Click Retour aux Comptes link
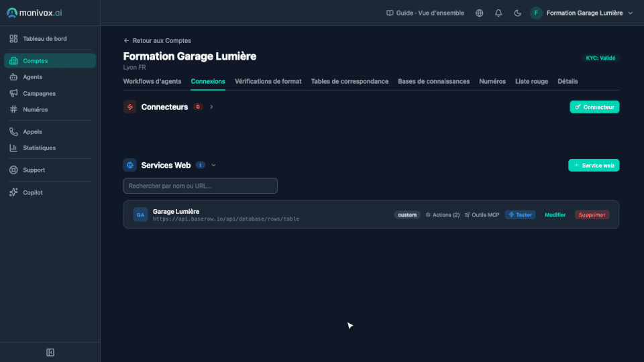 click(157, 41)
